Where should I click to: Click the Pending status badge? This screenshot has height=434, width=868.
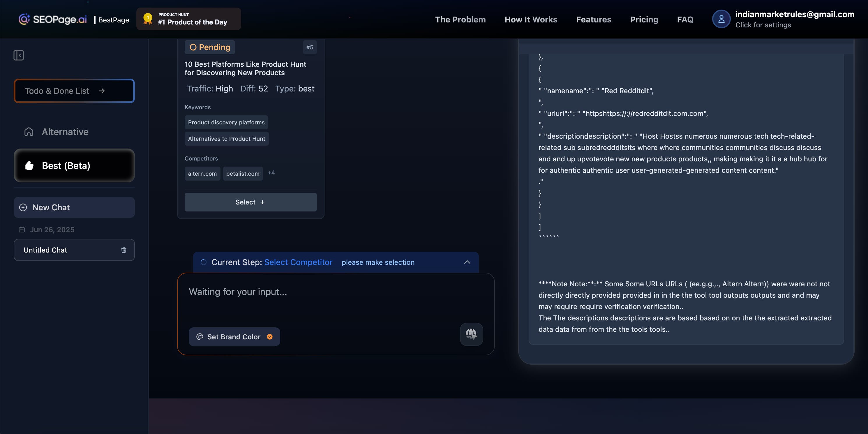click(x=210, y=47)
